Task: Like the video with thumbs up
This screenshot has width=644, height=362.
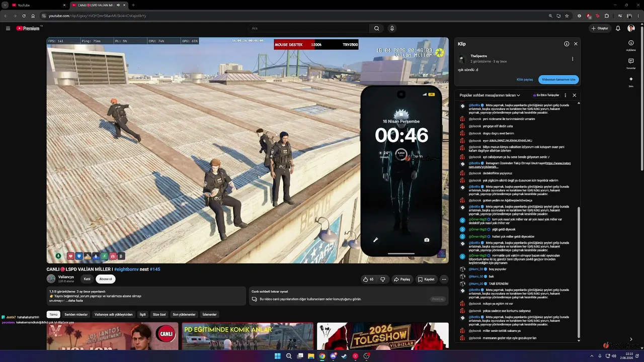Action: [369, 279]
